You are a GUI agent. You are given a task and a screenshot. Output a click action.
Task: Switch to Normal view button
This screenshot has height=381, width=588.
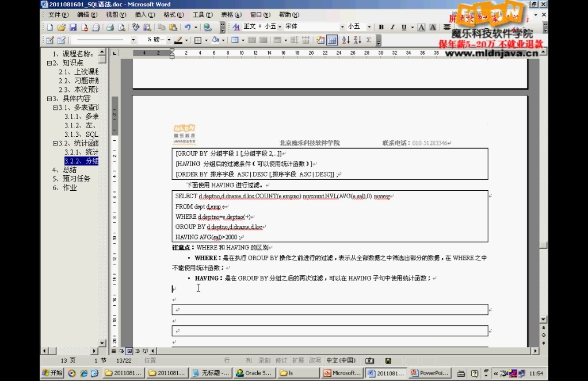coord(113,351)
